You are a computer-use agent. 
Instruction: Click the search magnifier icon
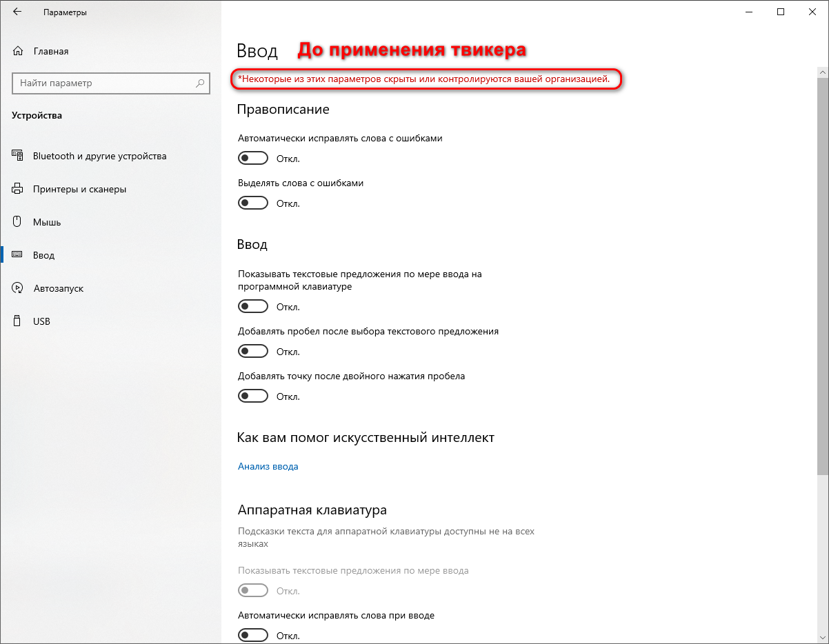pyautogui.click(x=200, y=83)
